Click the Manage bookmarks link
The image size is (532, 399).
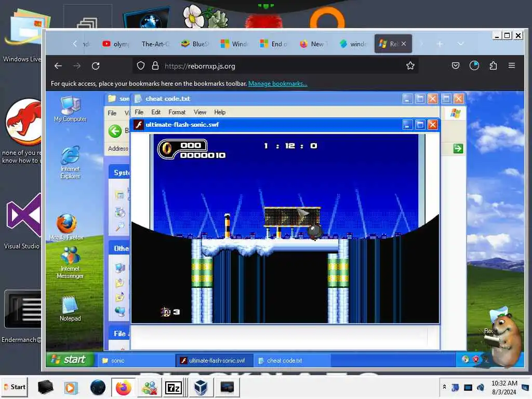[x=277, y=84]
